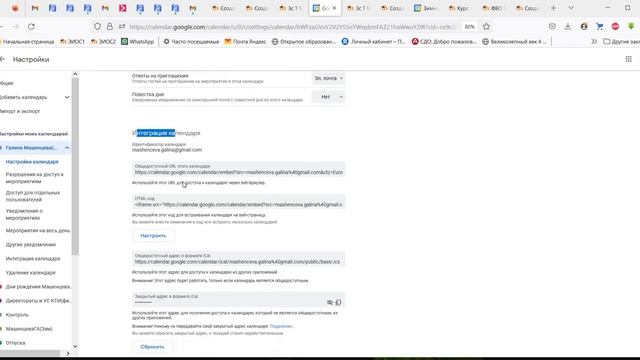Bookmark this page with the star icon
Viewport: 640px width, 360px height.
(486, 27)
